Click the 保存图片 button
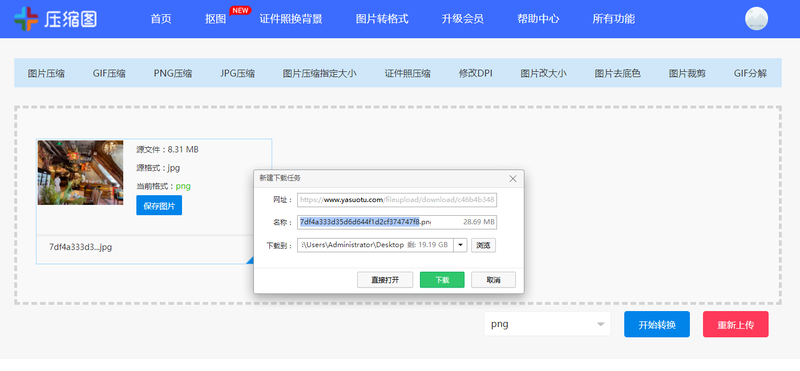Image resolution: width=800 pixels, height=371 pixels. point(159,206)
